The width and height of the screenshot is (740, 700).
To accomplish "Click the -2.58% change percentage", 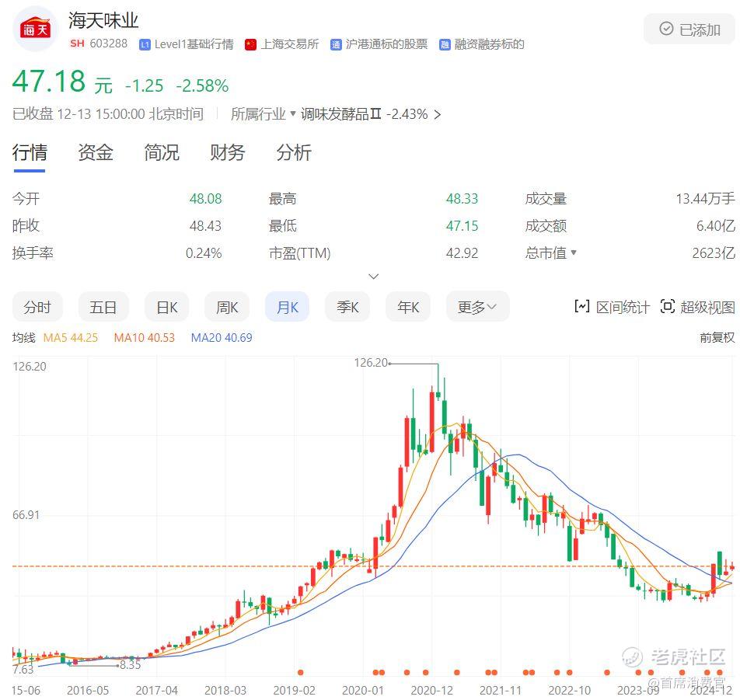I will [202, 85].
